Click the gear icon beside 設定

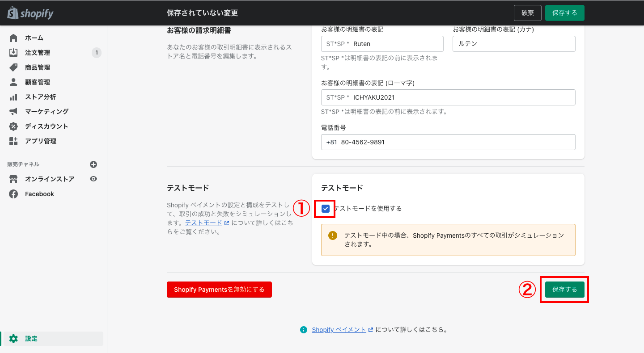13,339
